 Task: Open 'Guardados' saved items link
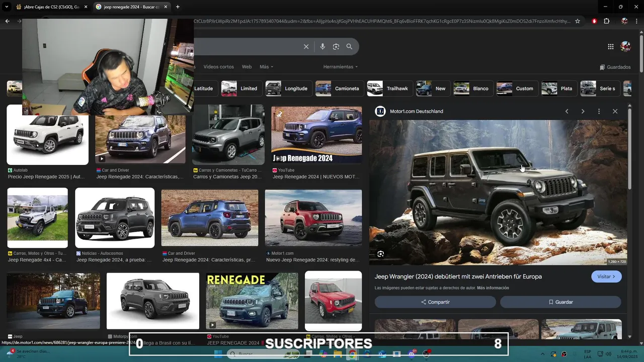point(615,67)
